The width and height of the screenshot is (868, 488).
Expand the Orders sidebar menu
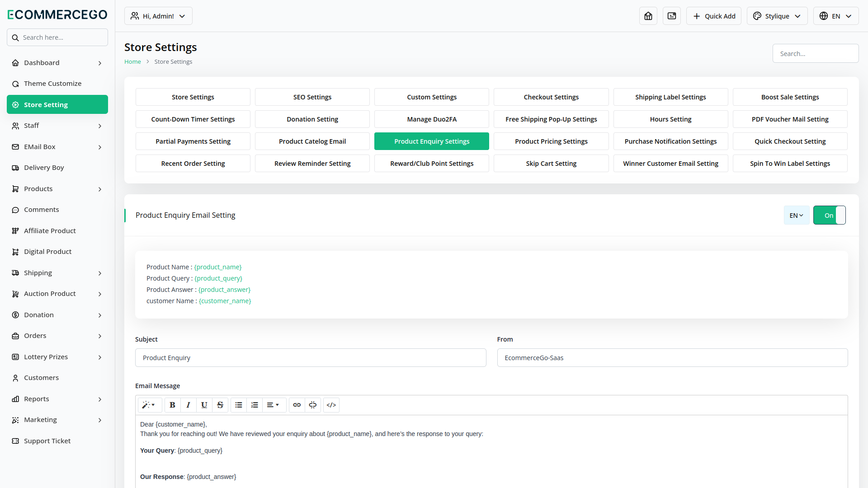pos(57,336)
